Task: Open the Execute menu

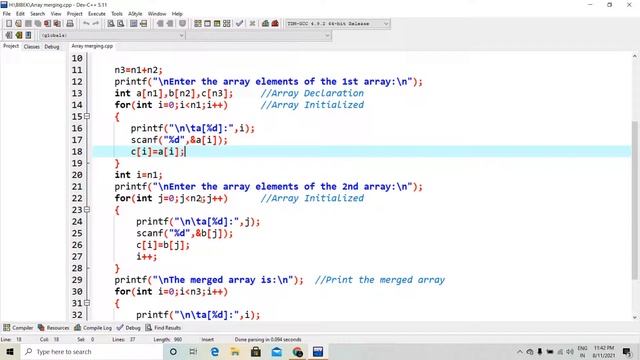Action: coord(97,13)
